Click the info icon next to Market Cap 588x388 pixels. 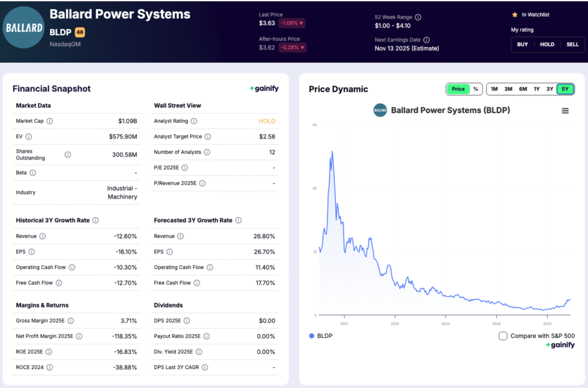(50, 121)
